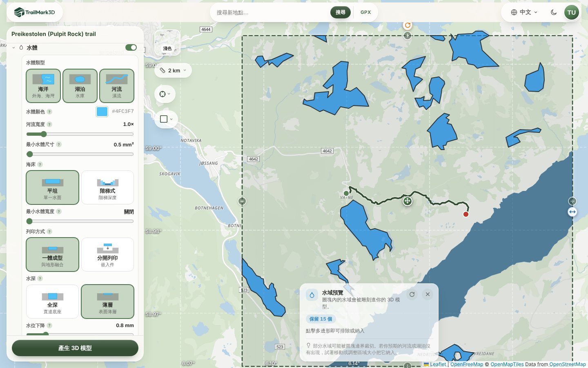Click the blue horizontal resize handle
The image size is (588, 368).
(x=572, y=212)
